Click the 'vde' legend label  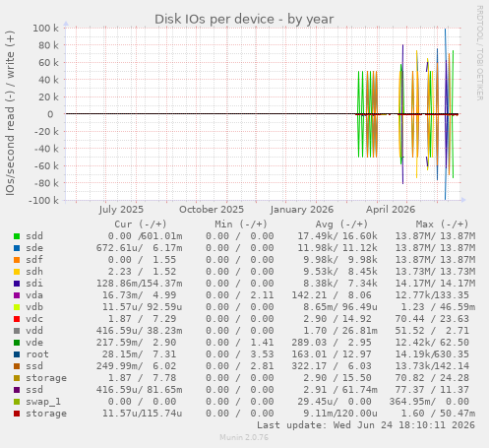(34, 343)
